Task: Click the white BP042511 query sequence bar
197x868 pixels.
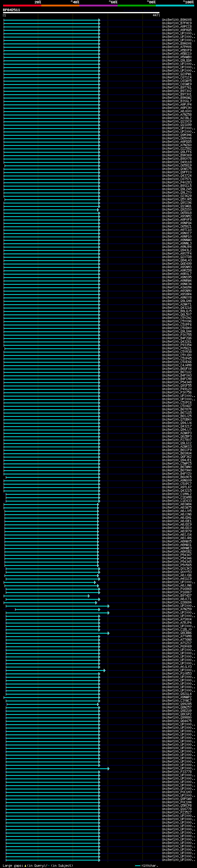Action: pos(81,13)
